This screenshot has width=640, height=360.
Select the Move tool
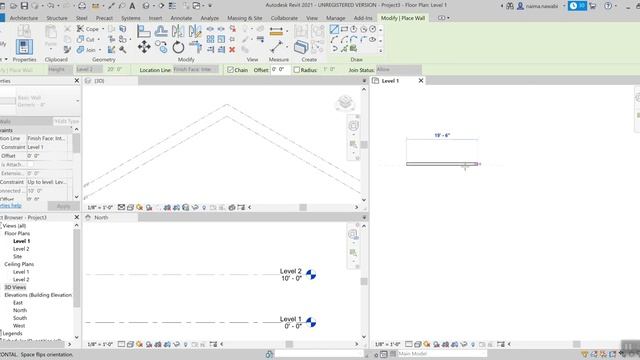pos(144,47)
